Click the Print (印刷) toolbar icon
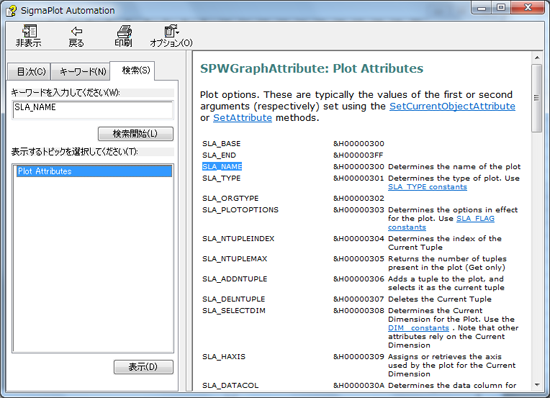This screenshot has height=398, width=550. (x=123, y=36)
